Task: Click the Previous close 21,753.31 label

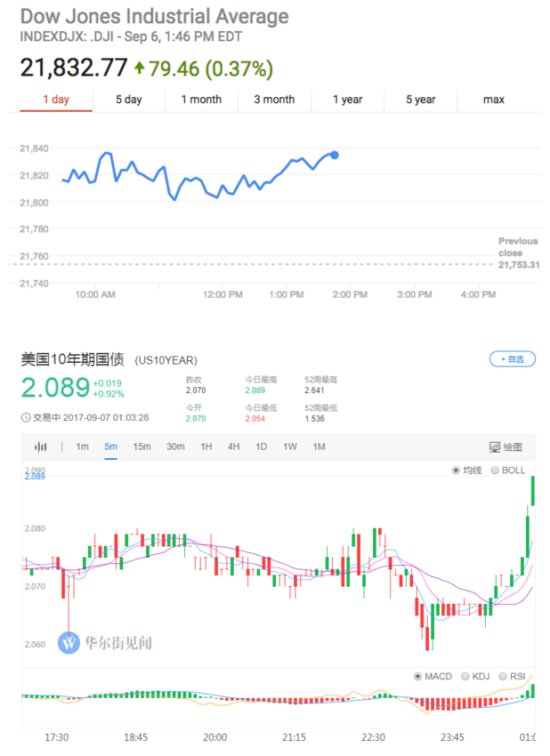Action: click(x=519, y=253)
